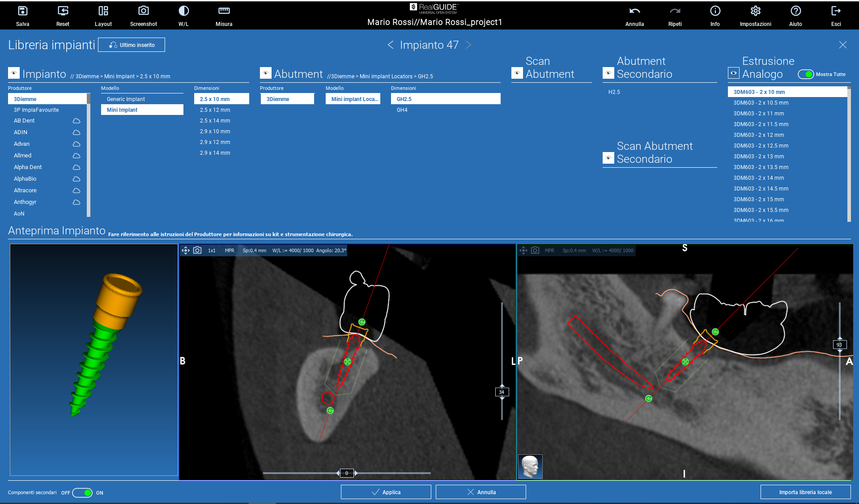
Task: Download the AB Dent cloud library
Action: (x=77, y=121)
